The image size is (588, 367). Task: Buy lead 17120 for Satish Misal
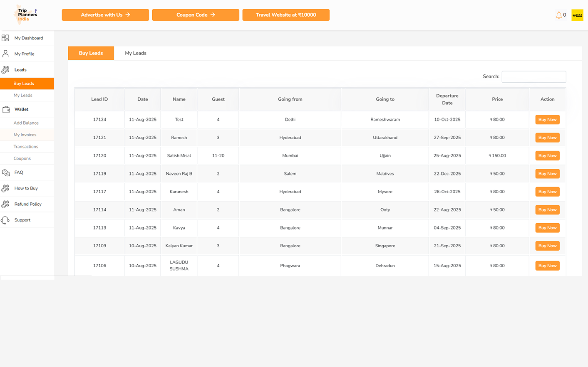(x=547, y=156)
